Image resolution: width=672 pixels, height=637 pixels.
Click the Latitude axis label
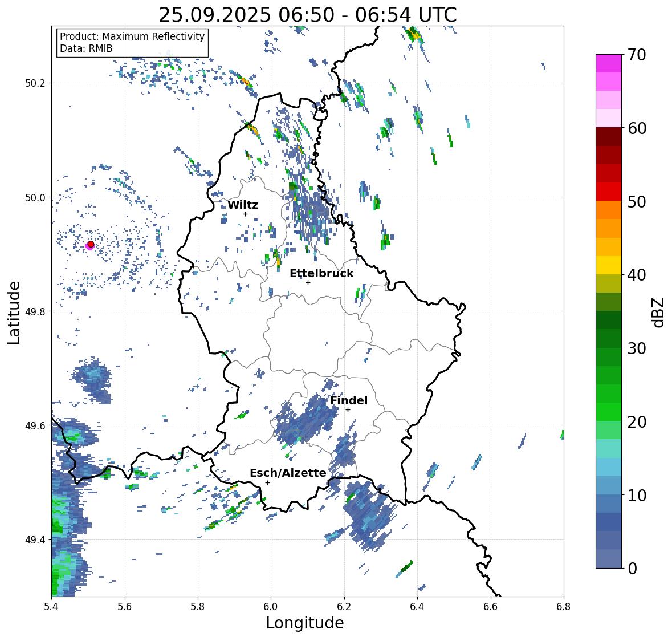(x=14, y=313)
